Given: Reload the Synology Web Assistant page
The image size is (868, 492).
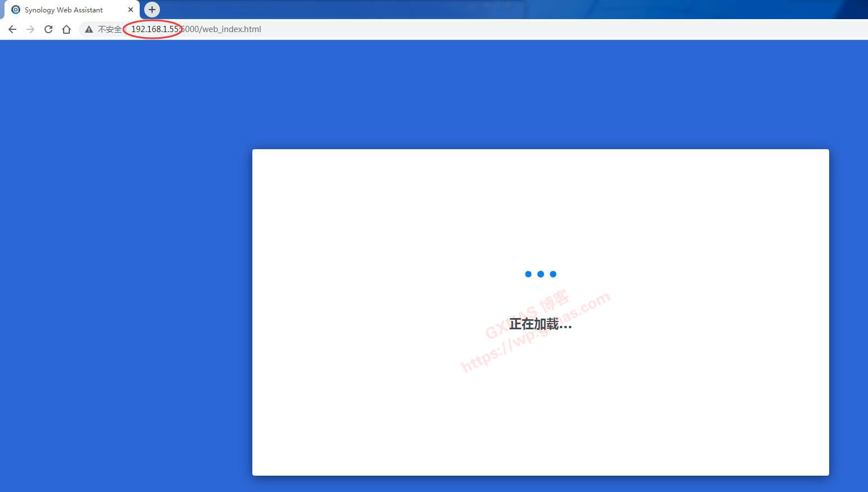Looking at the screenshot, I should point(48,29).
